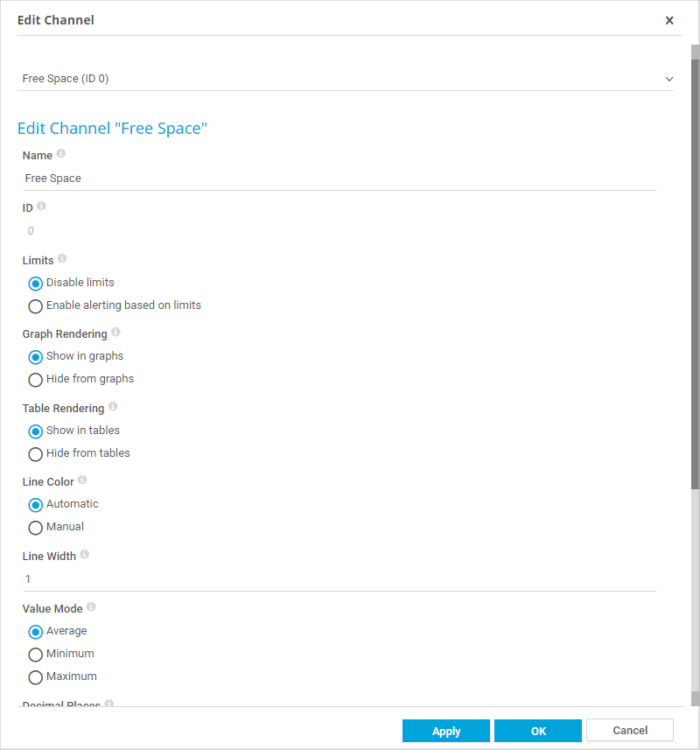Viewport: 700px width, 750px height.
Task: Select Manual line color
Action: coord(36,528)
